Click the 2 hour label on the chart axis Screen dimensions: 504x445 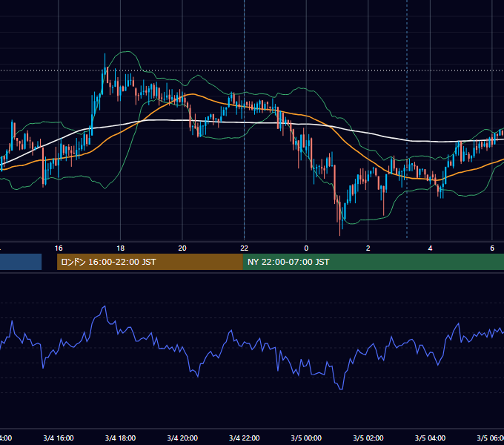(368, 248)
